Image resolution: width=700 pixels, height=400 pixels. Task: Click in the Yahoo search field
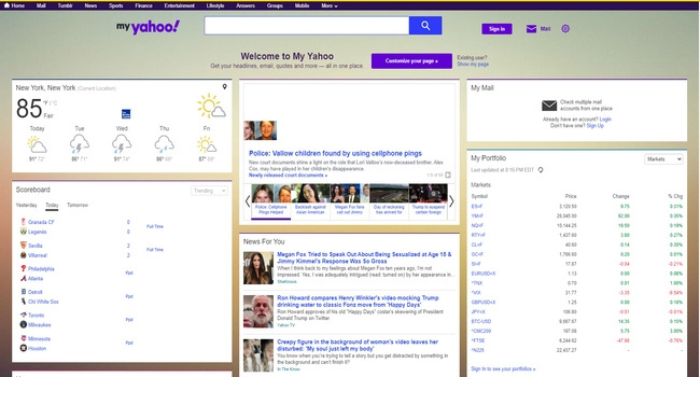click(307, 25)
